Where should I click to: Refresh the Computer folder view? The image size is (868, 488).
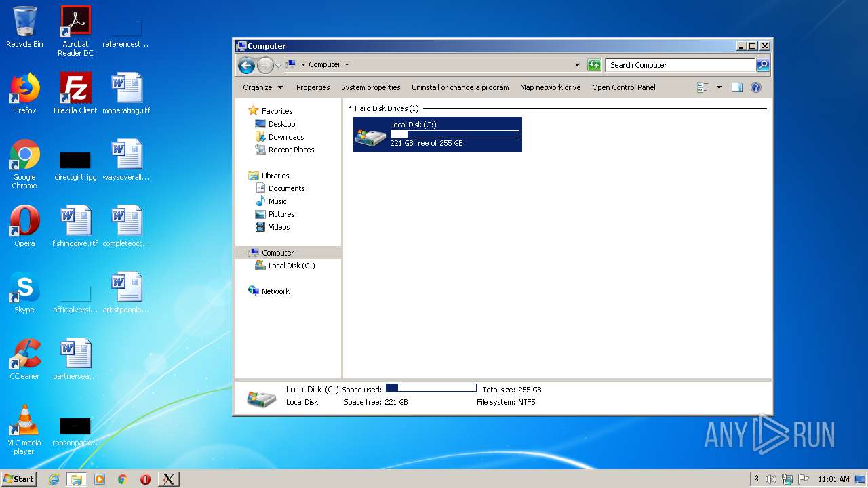594,65
